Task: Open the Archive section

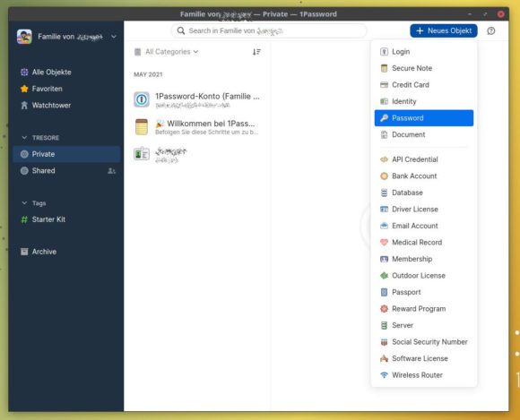Action: pos(66,252)
